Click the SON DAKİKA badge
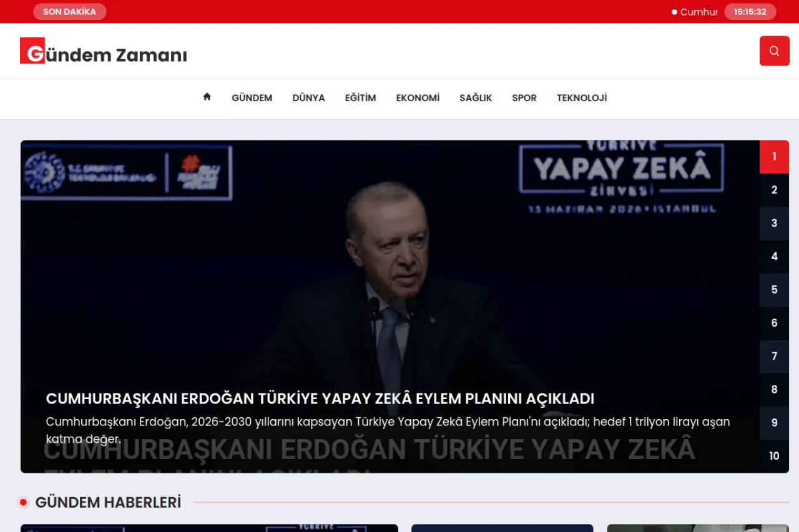The height and width of the screenshot is (532, 799). tap(69, 12)
